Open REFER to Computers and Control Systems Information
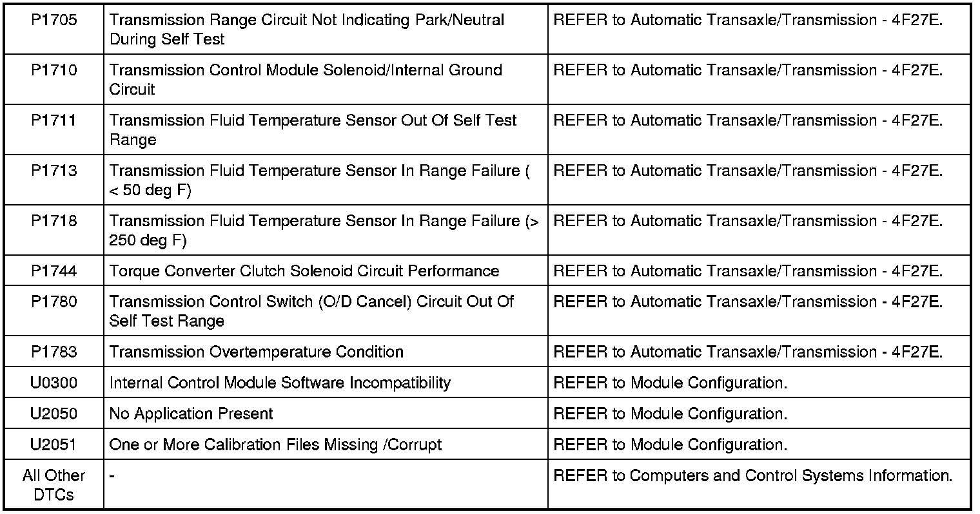This screenshot has height=514, width=980. [753, 476]
